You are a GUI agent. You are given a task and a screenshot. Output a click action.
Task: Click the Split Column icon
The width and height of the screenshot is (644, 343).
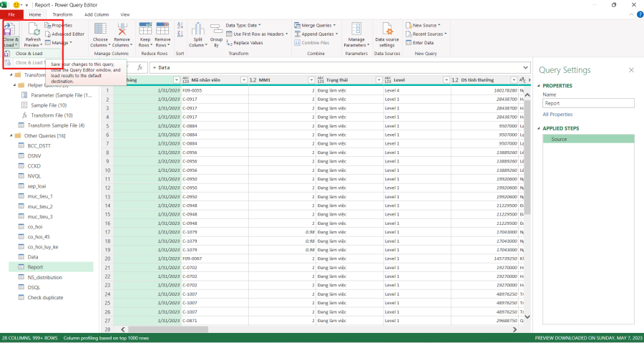point(198,29)
